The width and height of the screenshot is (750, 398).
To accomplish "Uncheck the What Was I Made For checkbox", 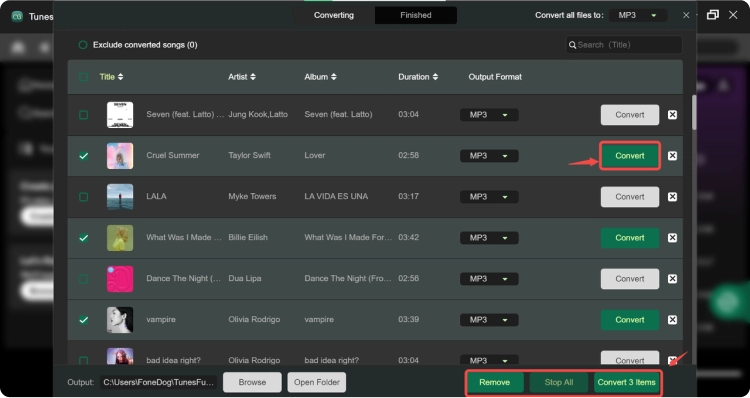I will click(x=84, y=238).
